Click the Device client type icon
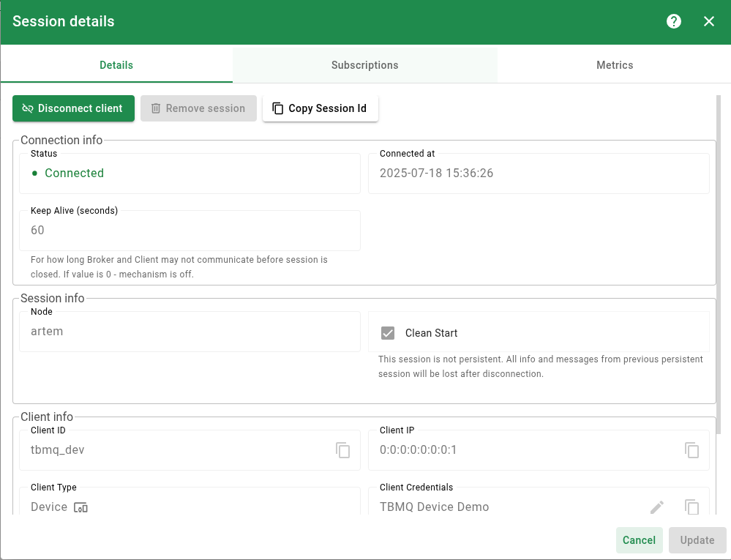This screenshot has width=731, height=560. (x=80, y=507)
